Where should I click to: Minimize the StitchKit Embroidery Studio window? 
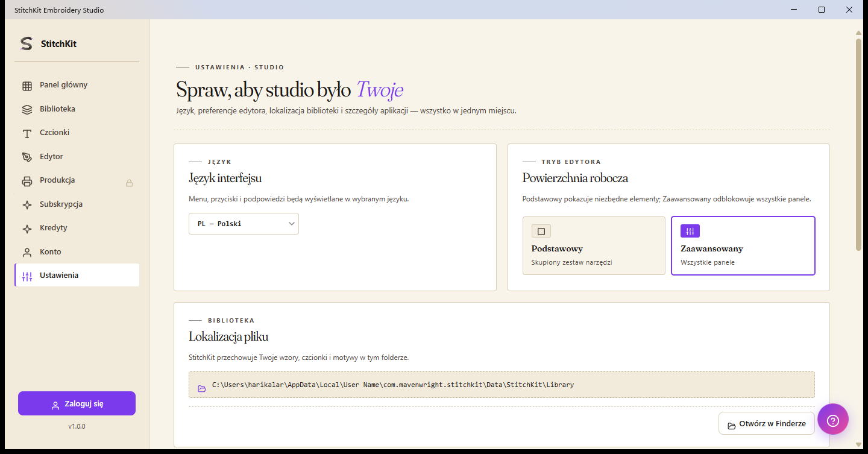[793, 10]
